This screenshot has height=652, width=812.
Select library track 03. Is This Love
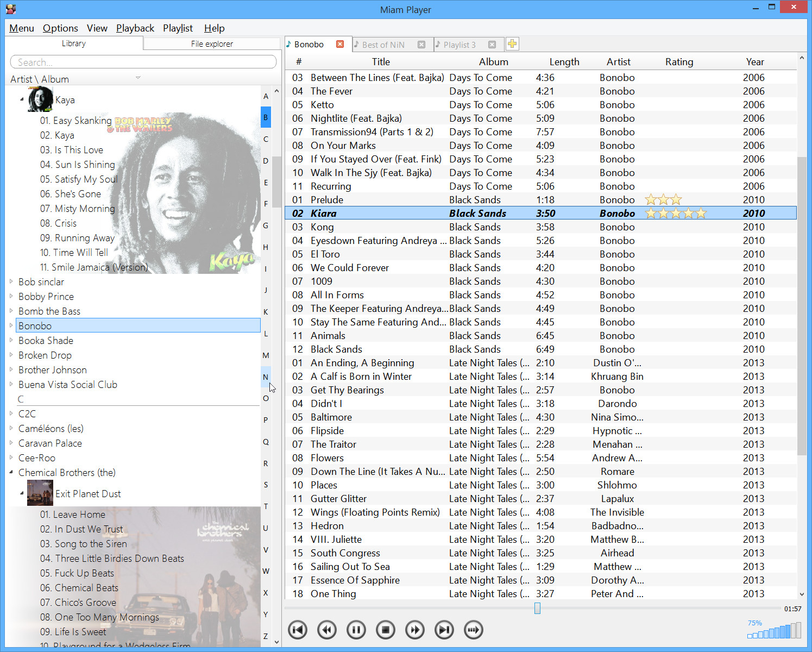(x=71, y=149)
